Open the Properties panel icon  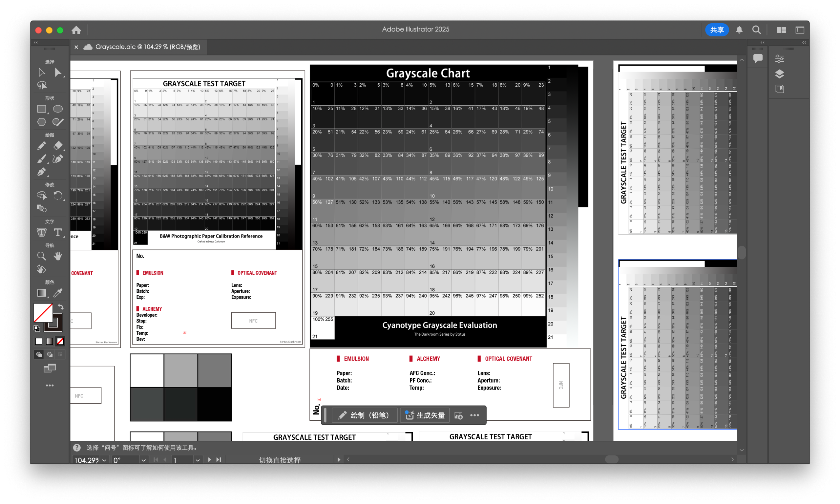click(x=780, y=59)
